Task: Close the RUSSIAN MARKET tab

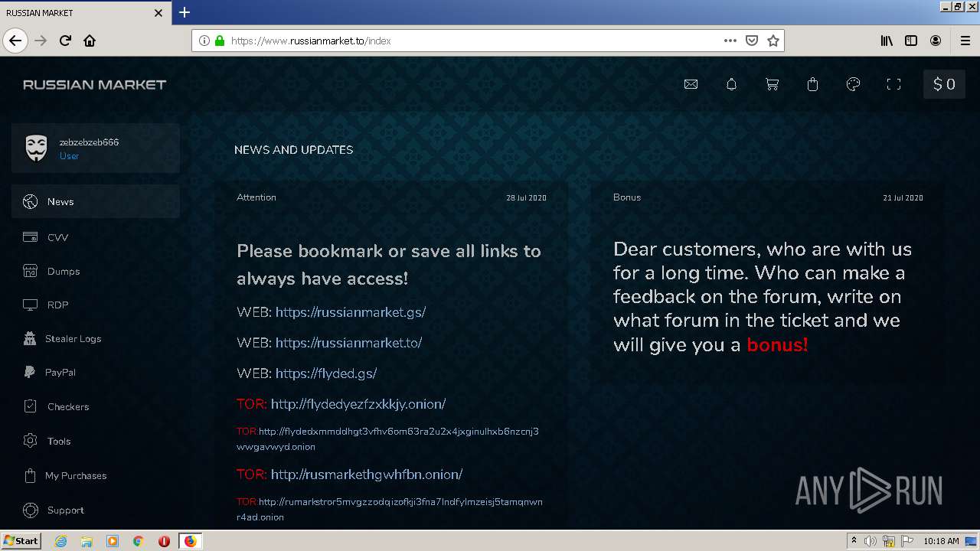Action: tap(158, 13)
